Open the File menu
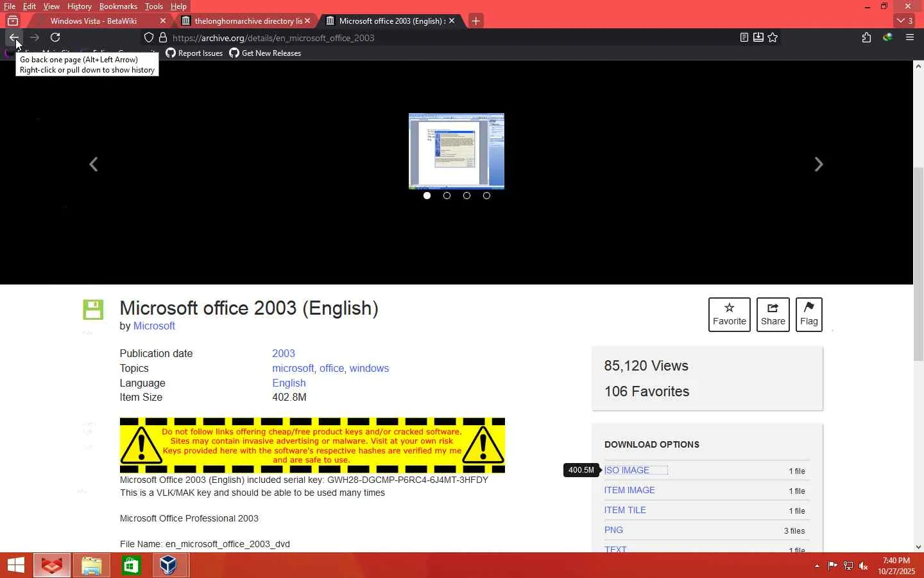Screen dimensions: 924x578 (x=10, y=6)
